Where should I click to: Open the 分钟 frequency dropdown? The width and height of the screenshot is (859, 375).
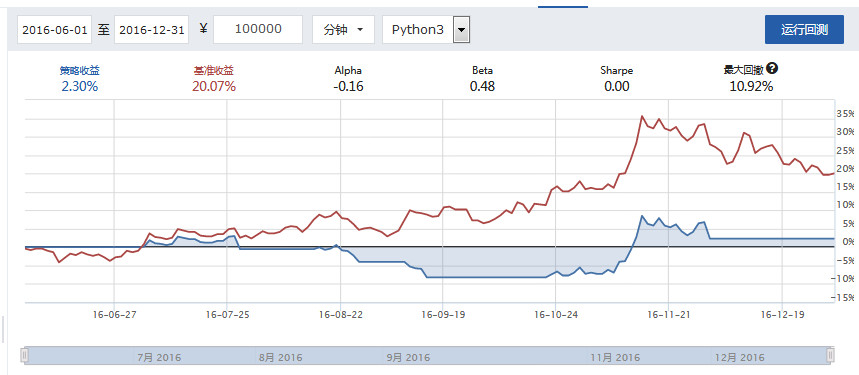343,30
